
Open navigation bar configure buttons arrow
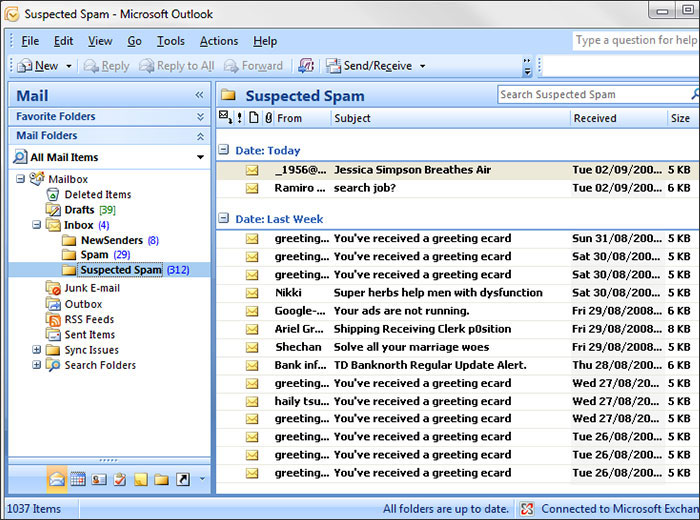click(x=202, y=479)
